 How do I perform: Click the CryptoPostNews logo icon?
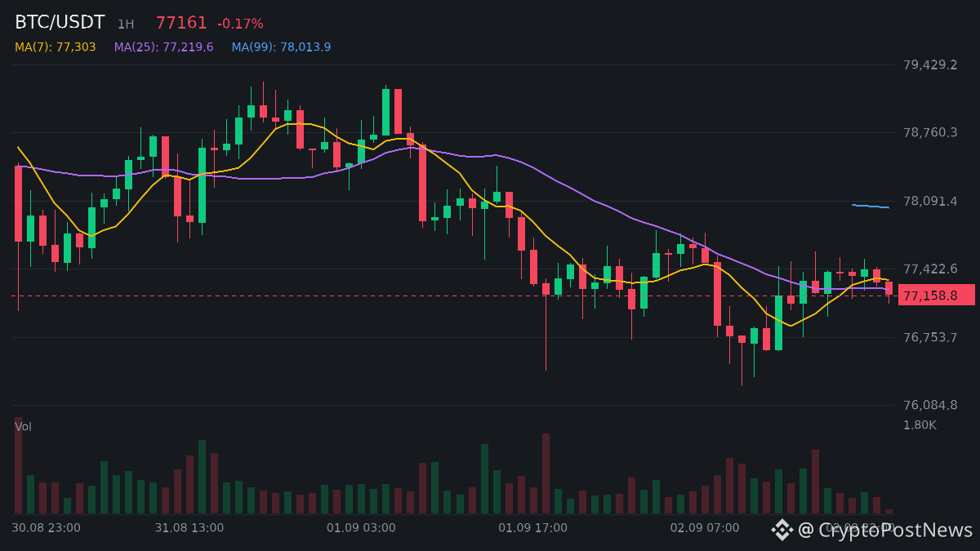782,530
